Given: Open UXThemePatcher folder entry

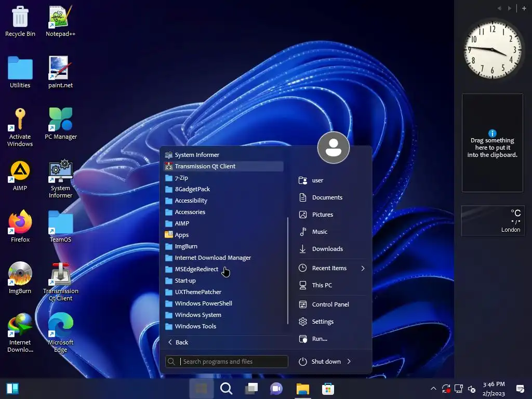Looking at the screenshot, I should tap(224, 292).
